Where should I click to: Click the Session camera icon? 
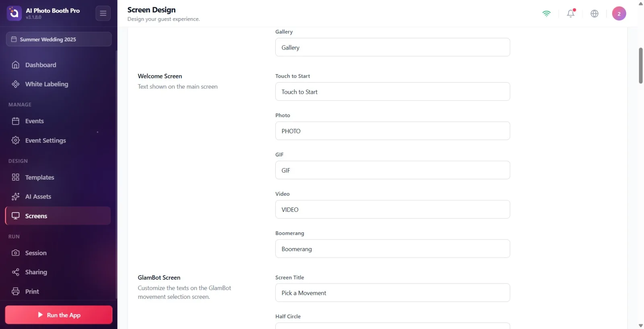tap(16, 253)
